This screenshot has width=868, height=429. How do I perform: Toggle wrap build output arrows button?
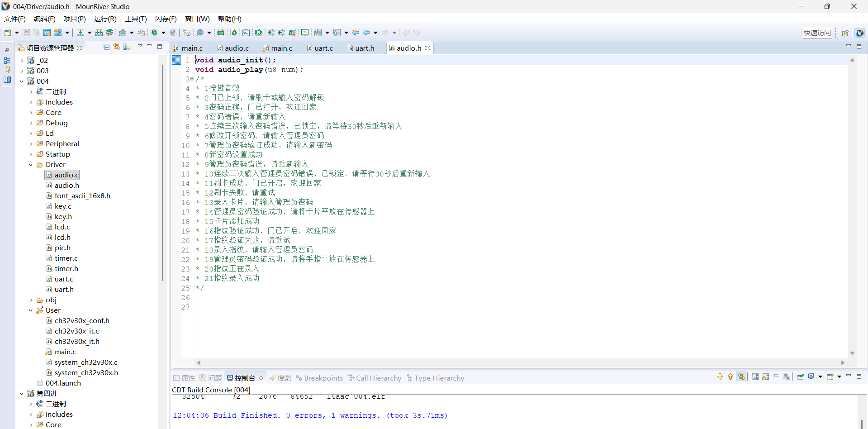[741, 377]
